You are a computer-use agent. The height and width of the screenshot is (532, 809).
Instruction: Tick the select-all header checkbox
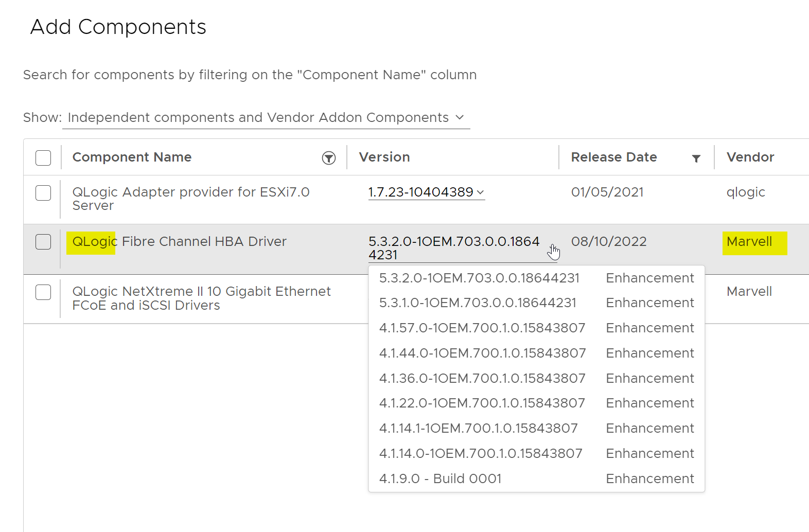click(x=43, y=158)
